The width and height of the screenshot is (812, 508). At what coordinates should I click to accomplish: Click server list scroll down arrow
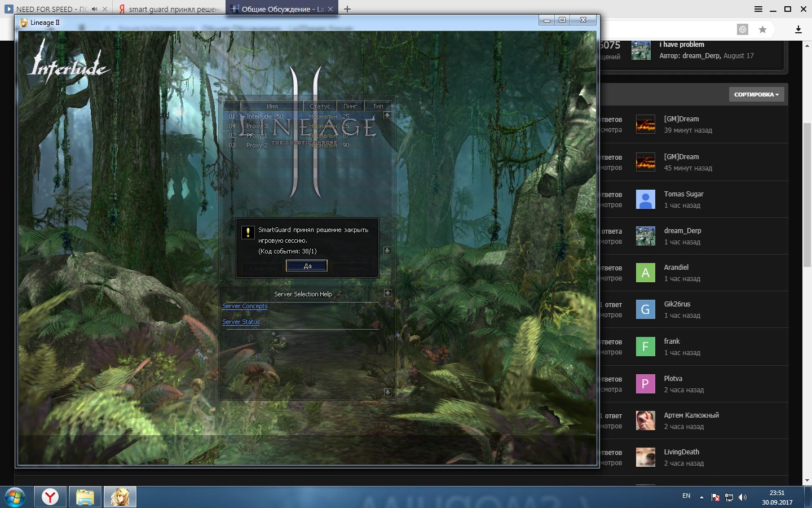pos(387,251)
